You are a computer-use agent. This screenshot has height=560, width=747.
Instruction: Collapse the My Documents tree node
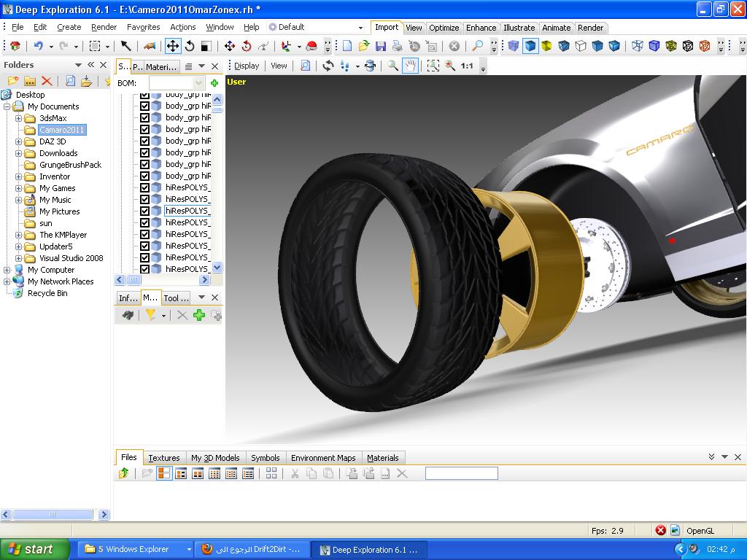tap(7, 106)
